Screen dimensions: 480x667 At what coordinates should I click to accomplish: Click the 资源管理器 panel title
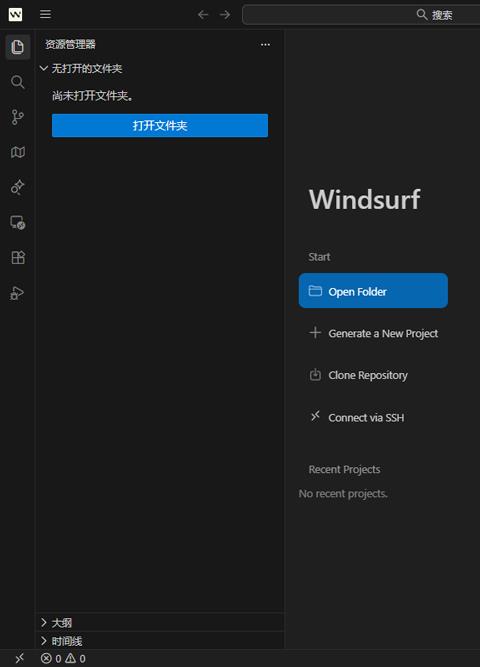70,44
